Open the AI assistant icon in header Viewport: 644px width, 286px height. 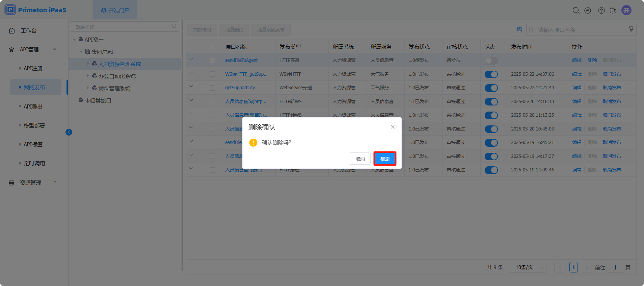click(x=588, y=10)
